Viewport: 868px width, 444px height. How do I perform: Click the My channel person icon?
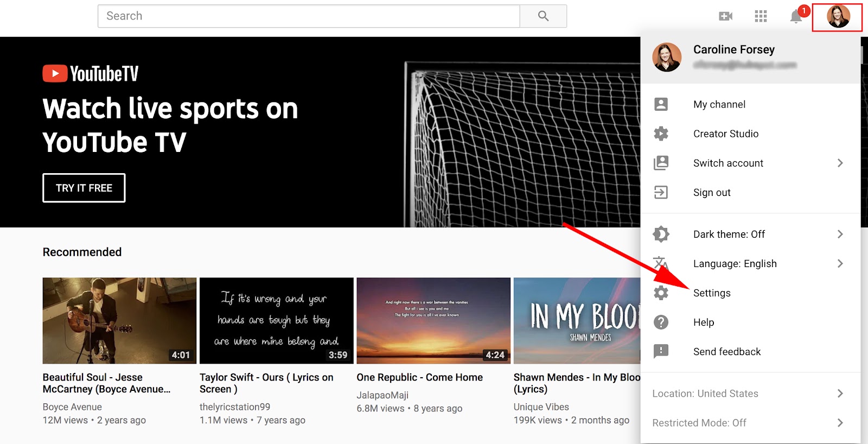click(661, 104)
